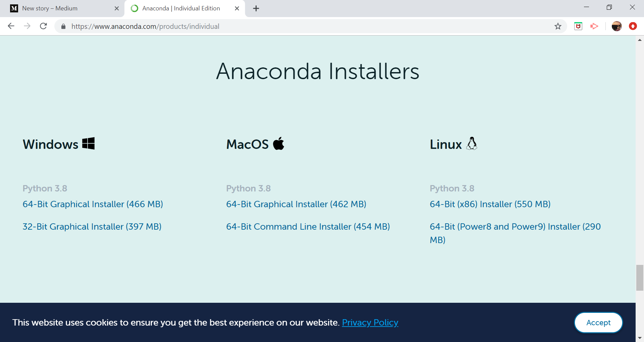Screen dimensions: 644x342
Task: Restore down the Chrome window
Action: coord(609,7)
